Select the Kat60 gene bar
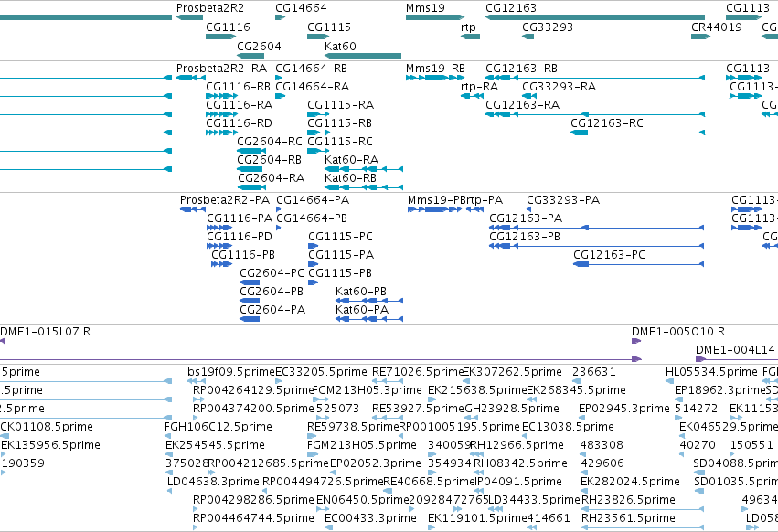This screenshot has height=532, width=778. coord(363,56)
